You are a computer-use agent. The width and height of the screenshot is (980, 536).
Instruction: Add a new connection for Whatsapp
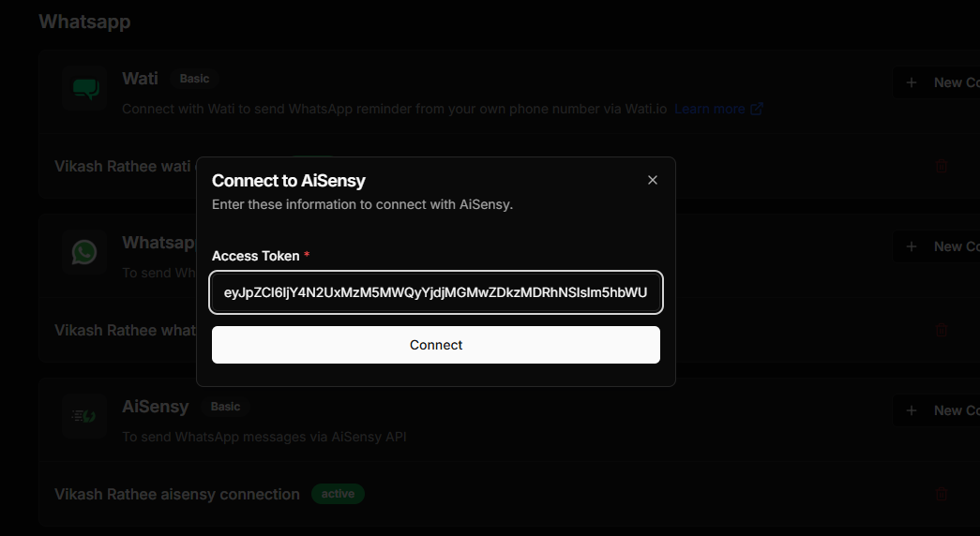tap(936, 246)
